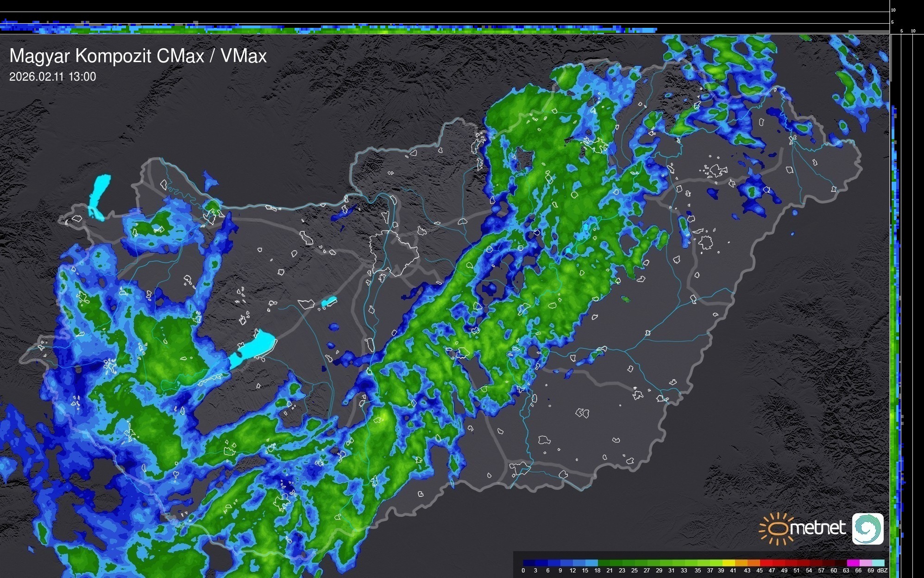The width and height of the screenshot is (924, 578).
Task: Click the dBZ unit label in legend
Action: [882, 571]
